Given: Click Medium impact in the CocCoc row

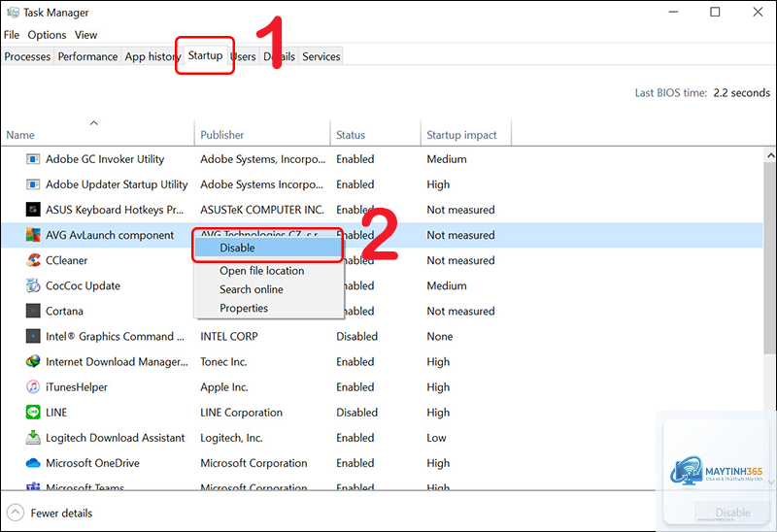Looking at the screenshot, I should (x=447, y=285).
